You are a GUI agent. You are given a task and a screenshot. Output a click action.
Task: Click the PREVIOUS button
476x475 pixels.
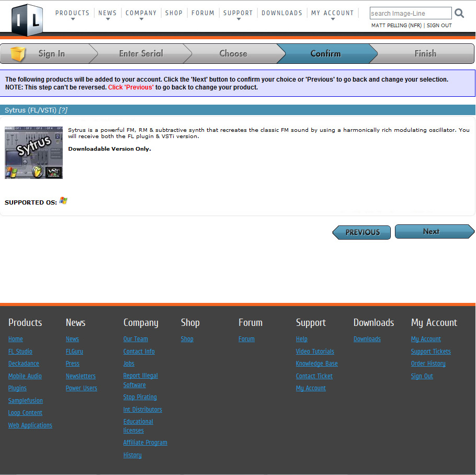361,232
